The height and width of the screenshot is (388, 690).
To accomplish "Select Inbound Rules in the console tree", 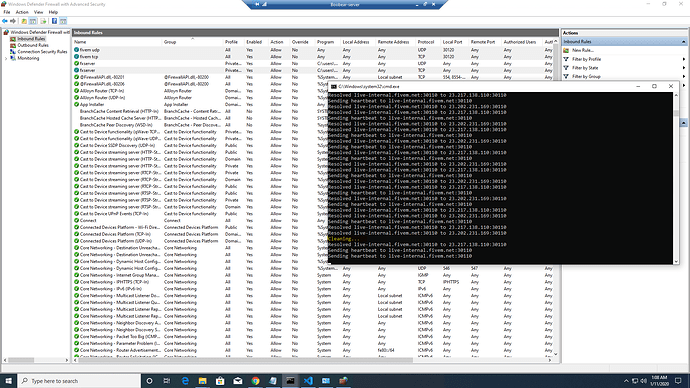I will click(31, 39).
